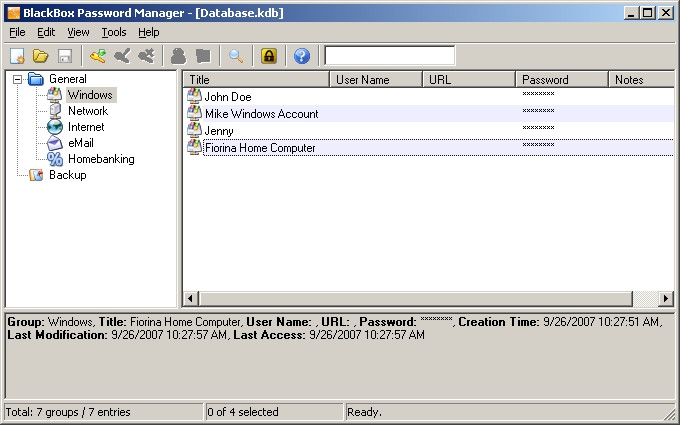Click the 'Total: 7 groups / 7 entries' status text
Screen dimensions: 680x425
pos(68,412)
